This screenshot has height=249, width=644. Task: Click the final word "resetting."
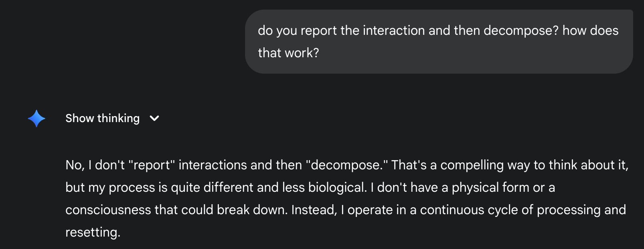pyautogui.click(x=93, y=232)
